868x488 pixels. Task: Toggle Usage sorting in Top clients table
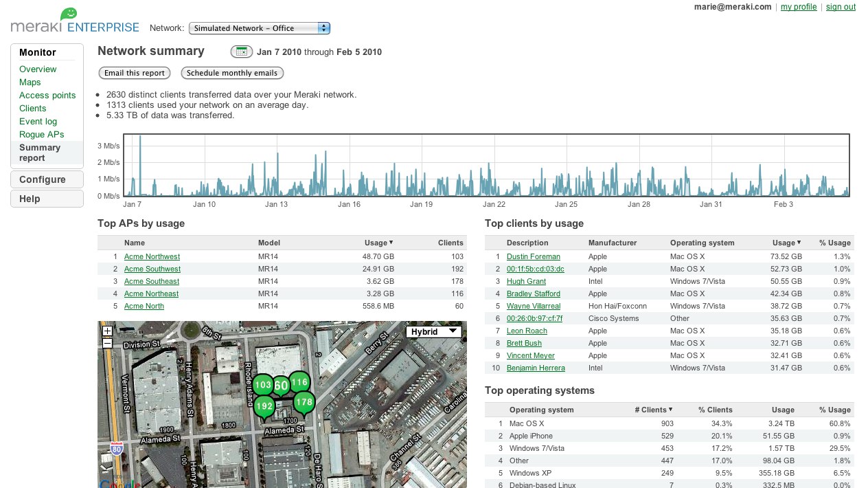[x=786, y=243]
